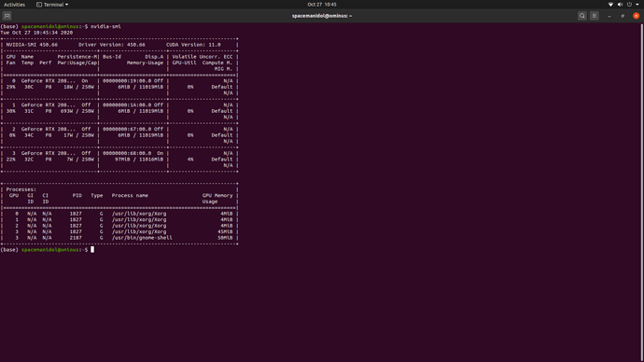Click the Persistence-M column header
Screen dimensions: 644x362
click(77, 57)
